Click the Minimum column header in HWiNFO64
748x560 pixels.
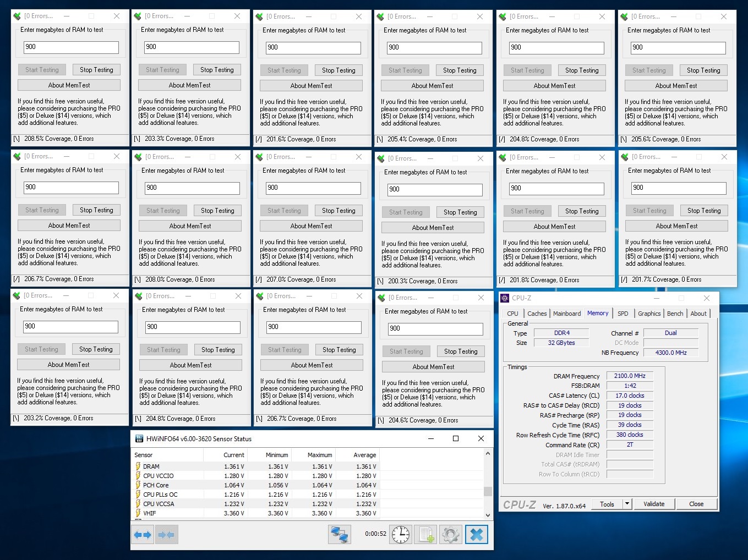tap(270, 455)
